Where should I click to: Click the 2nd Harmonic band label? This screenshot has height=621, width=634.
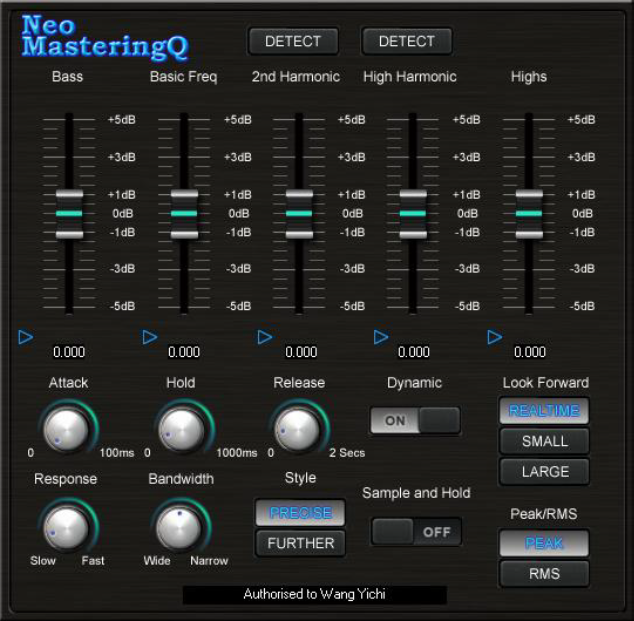pos(296,76)
